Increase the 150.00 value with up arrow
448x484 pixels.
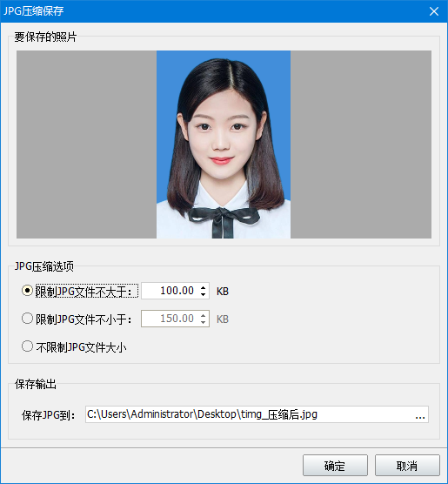point(203,315)
